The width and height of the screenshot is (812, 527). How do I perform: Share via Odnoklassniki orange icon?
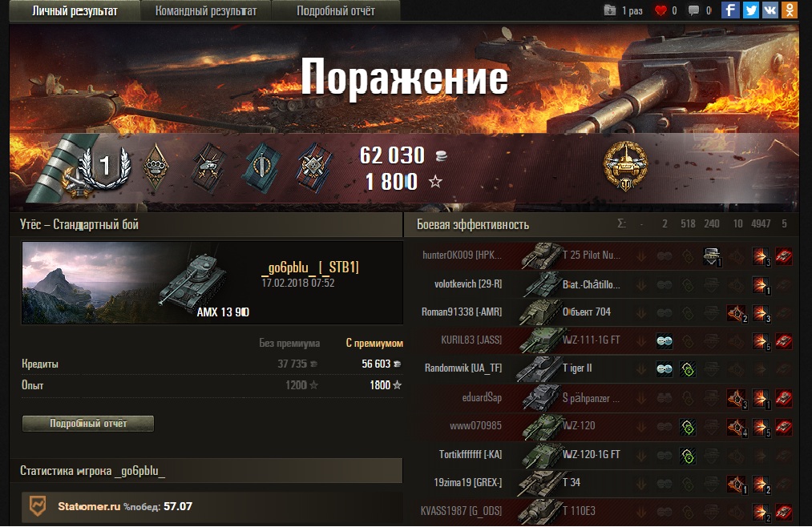790,10
